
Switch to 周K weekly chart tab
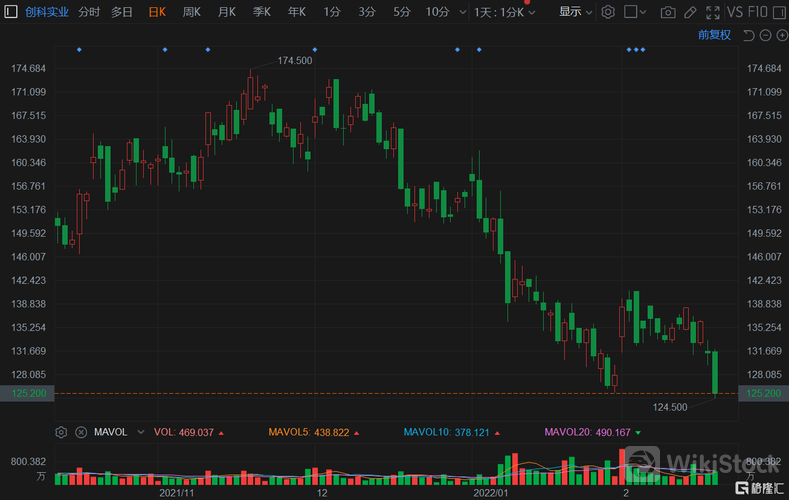[191, 12]
